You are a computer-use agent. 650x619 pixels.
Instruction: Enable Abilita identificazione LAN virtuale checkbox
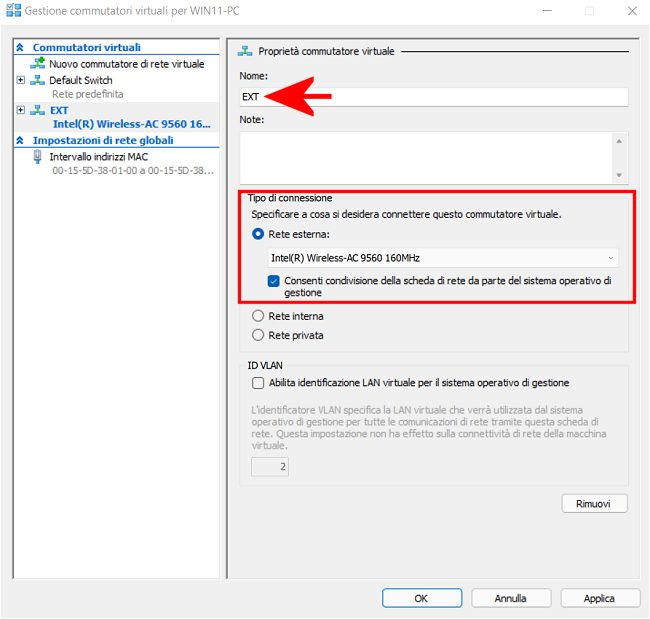(x=258, y=382)
